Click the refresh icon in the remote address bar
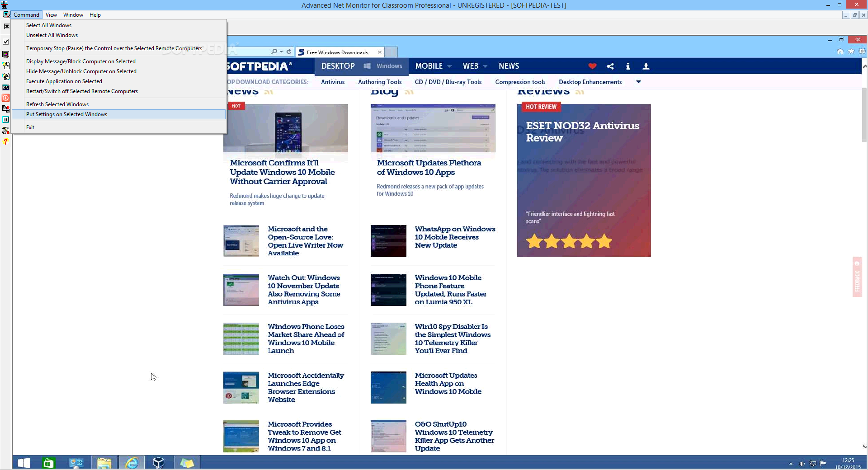This screenshot has height=470, width=868. [289, 52]
